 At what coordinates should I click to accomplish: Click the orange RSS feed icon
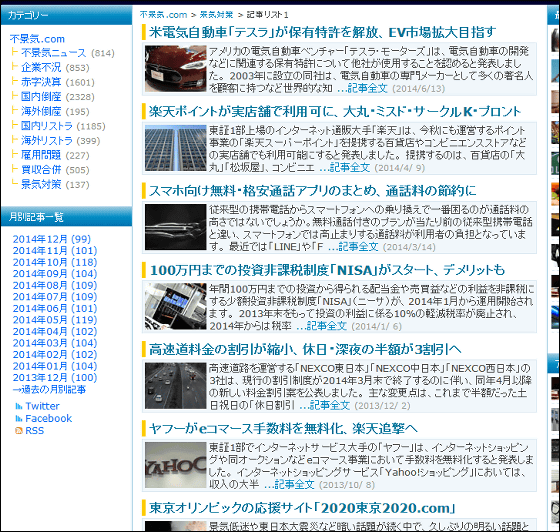pyautogui.click(x=19, y=431)
